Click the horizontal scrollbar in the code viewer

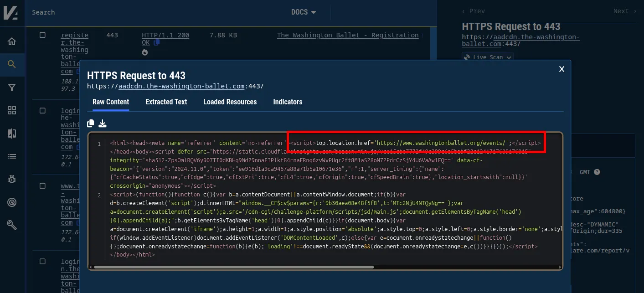click(x=233, y=267)
